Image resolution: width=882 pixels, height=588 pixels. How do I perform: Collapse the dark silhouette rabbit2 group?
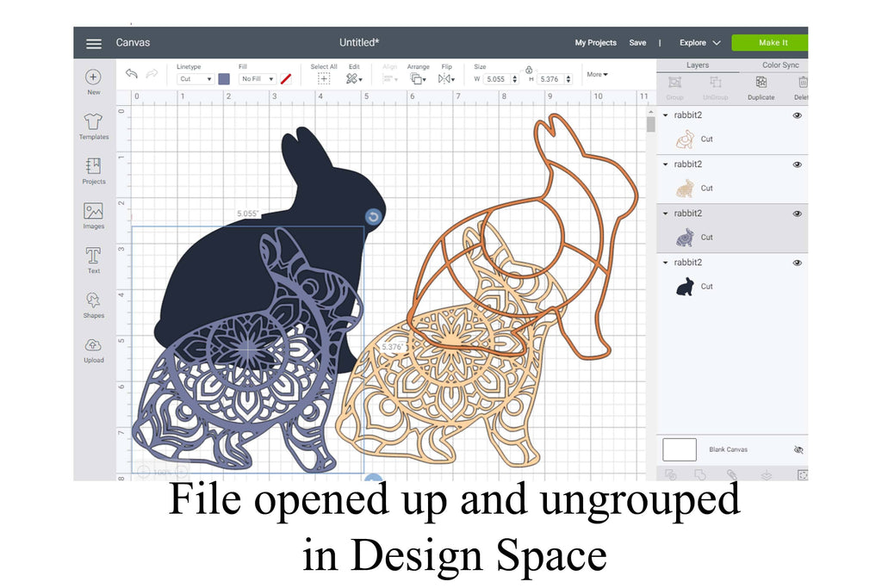(666, 263)
